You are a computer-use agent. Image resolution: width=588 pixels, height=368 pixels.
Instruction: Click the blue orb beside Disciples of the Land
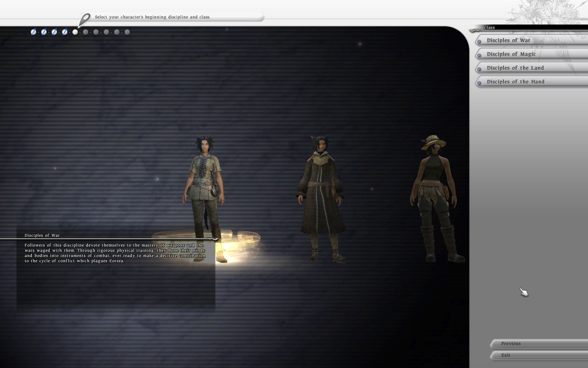pos(479,69)
